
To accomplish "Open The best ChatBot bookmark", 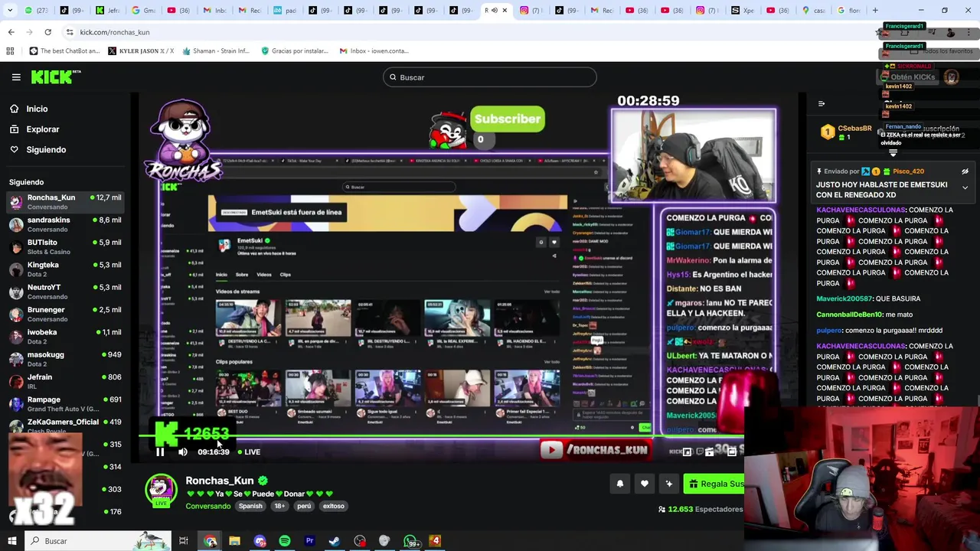I will (x=64, y=51).
